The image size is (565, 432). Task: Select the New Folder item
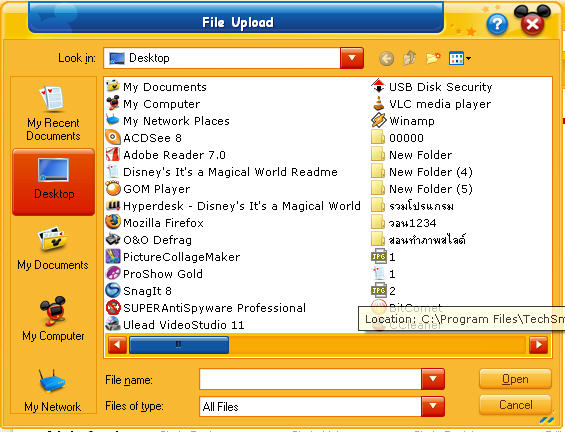point(412,155)
